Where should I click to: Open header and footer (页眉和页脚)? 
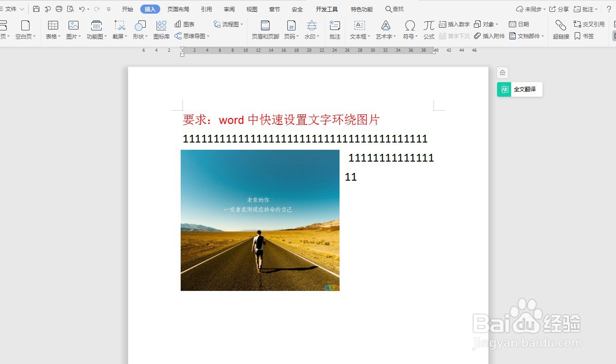266,30
